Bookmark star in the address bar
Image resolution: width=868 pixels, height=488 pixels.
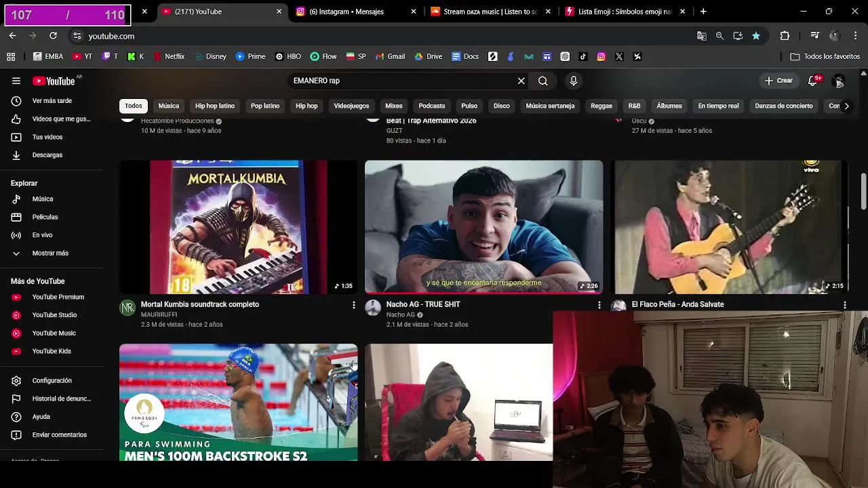click(x=756, y=36)
